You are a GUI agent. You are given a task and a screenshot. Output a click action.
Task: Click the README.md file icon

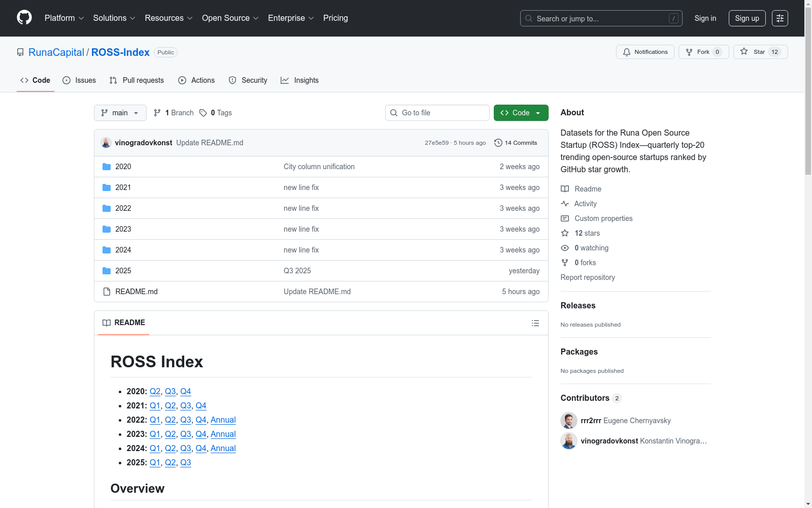point(107,292)
